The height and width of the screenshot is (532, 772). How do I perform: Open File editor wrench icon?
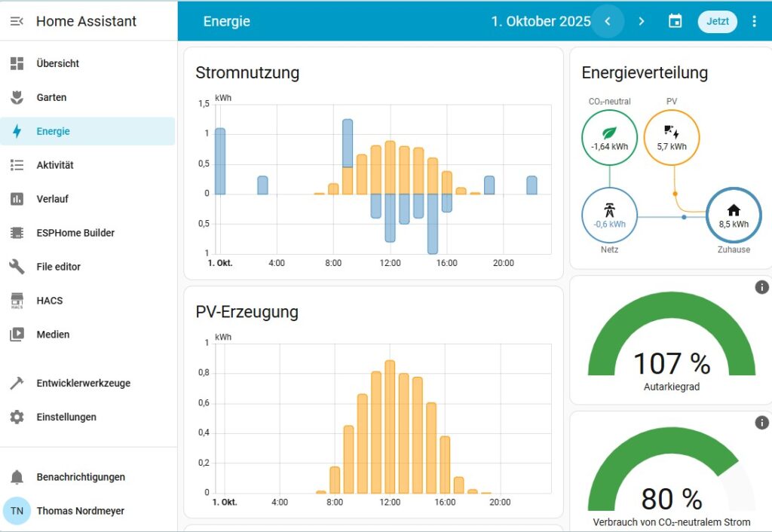(17, 267)
